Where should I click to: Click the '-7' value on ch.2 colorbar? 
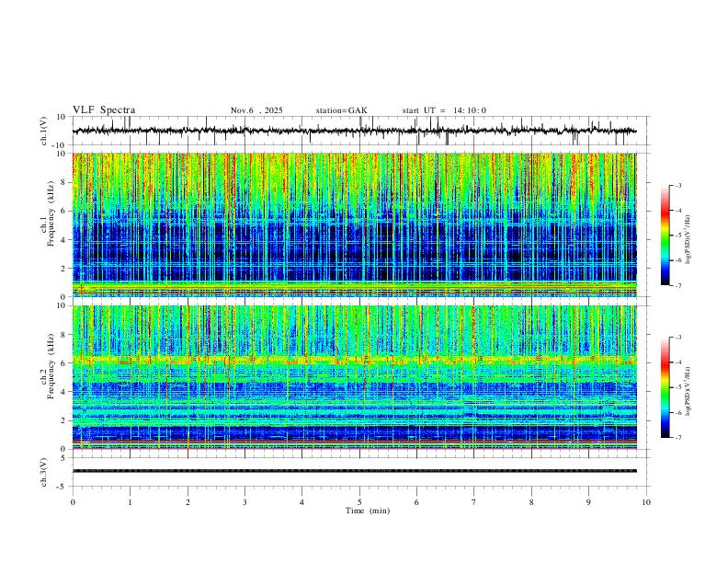tap(678, 438)
